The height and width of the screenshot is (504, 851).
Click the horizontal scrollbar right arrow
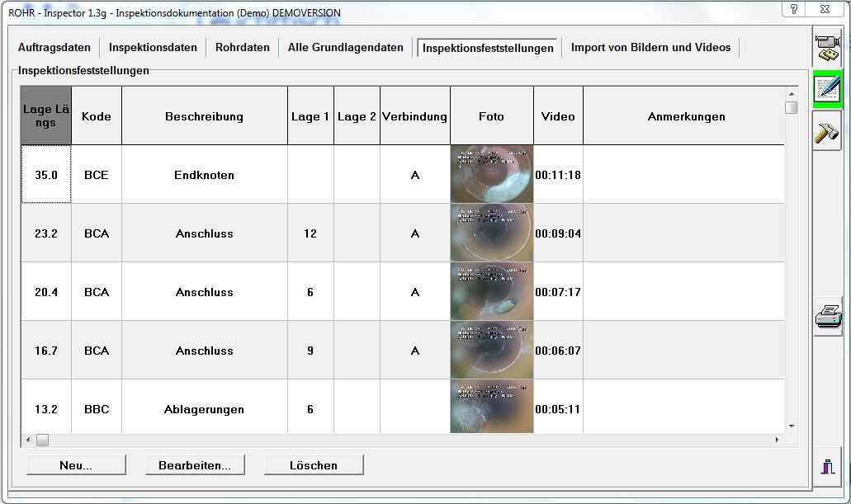[777, 440]
